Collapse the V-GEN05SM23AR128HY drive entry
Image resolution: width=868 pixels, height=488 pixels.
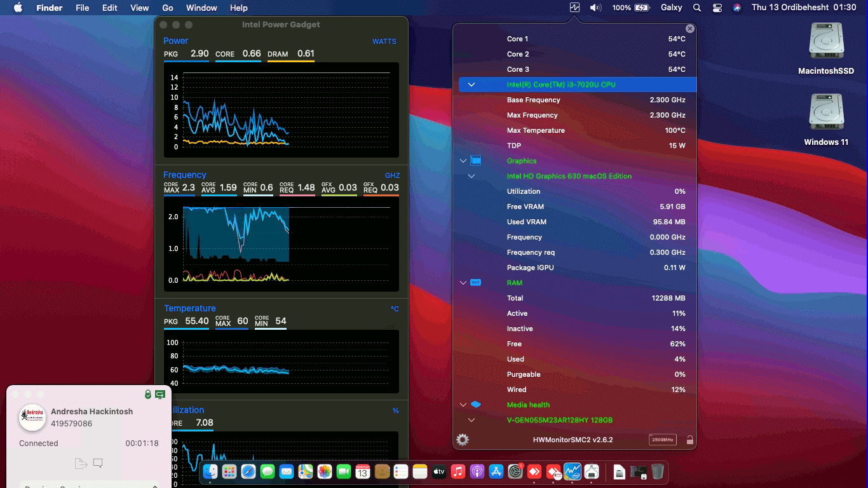[x=471, y=420]
